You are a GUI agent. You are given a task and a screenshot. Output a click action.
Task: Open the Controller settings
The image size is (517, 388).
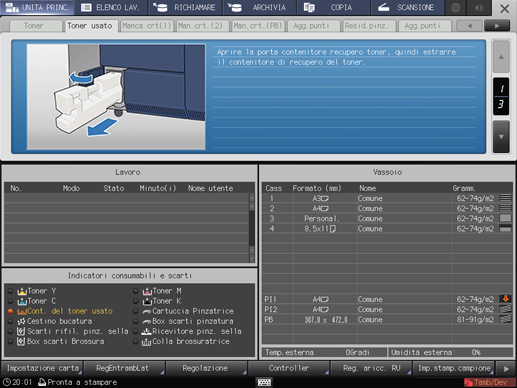point(289,368)
